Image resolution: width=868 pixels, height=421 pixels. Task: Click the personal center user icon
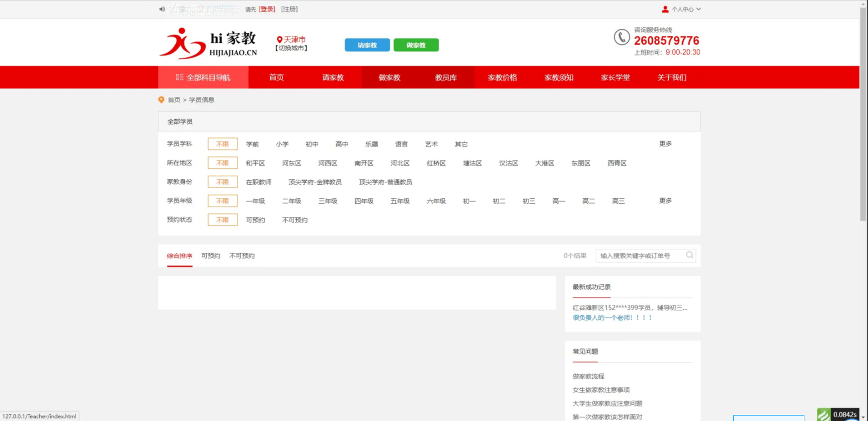(x=665, y=9)
